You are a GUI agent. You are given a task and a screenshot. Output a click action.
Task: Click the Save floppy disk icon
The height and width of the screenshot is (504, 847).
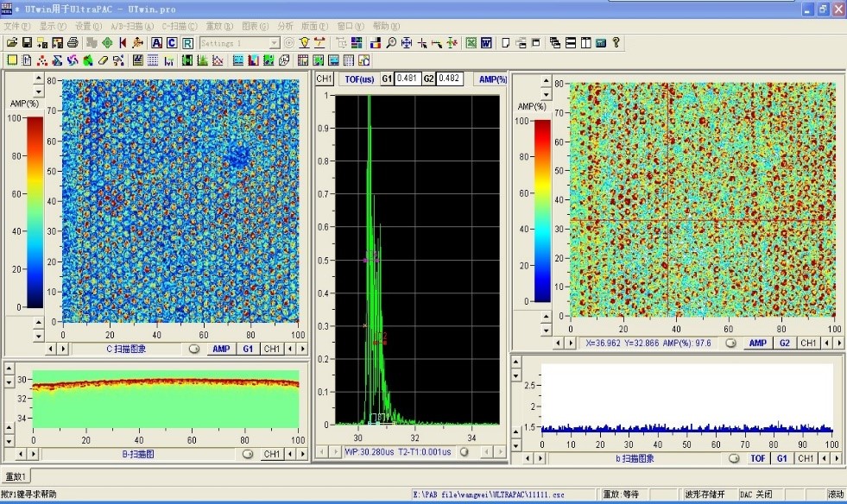[27, 42]
